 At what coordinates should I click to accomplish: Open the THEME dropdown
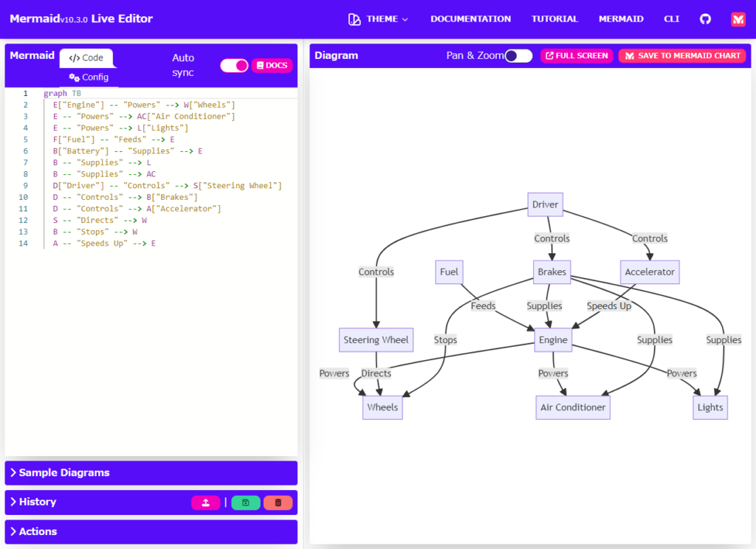384,18
